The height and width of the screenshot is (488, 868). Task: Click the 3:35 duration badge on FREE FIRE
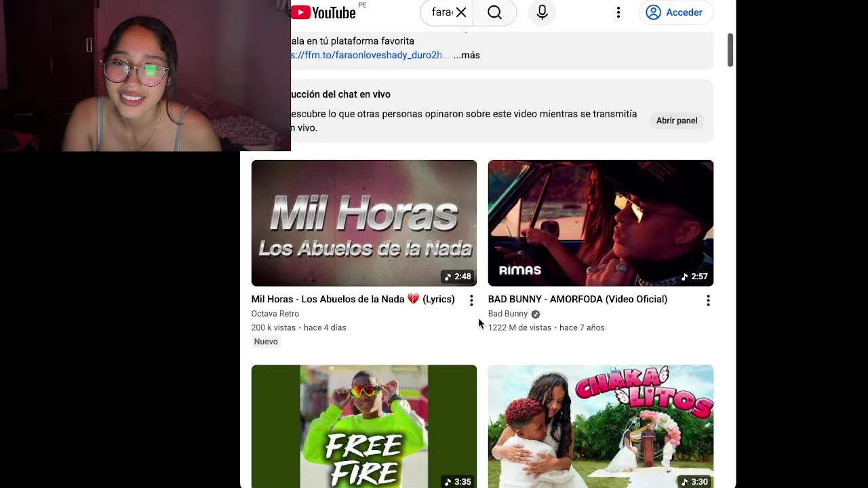tap(458, 482)
